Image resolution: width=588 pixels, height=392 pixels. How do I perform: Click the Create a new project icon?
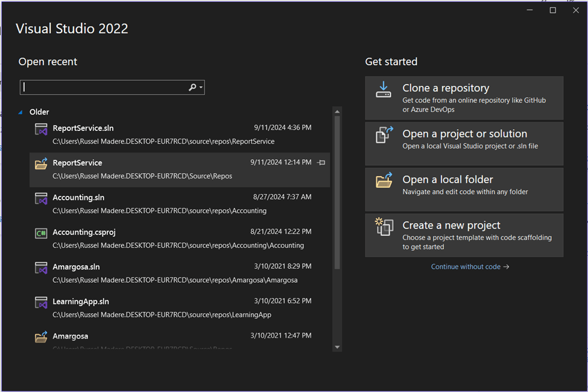384,227
